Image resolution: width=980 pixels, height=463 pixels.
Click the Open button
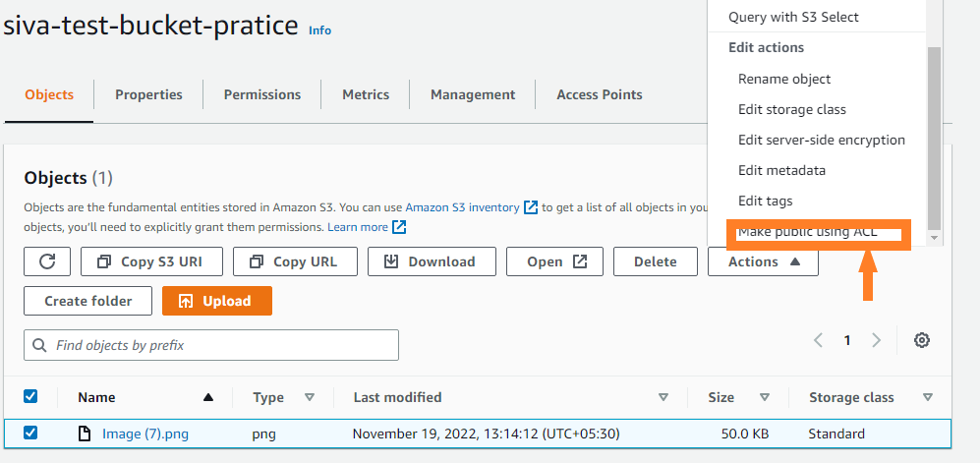coord(554,261)
